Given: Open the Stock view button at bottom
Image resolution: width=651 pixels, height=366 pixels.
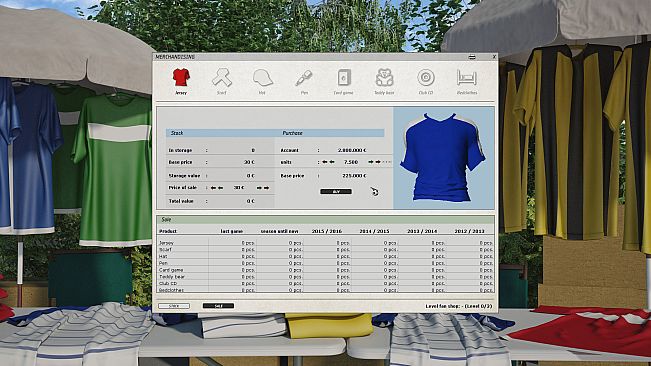Looking at the screenshot, I should tap(174, 306).
